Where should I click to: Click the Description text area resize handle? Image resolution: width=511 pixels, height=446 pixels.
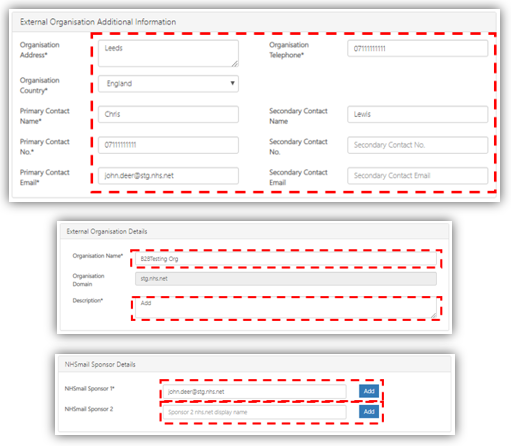click(433, 315)
